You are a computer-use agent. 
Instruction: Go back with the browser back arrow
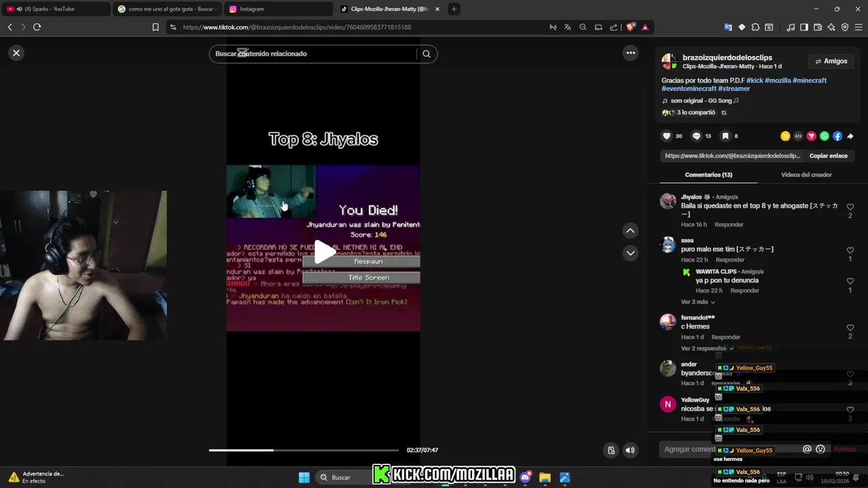point(9,27)
